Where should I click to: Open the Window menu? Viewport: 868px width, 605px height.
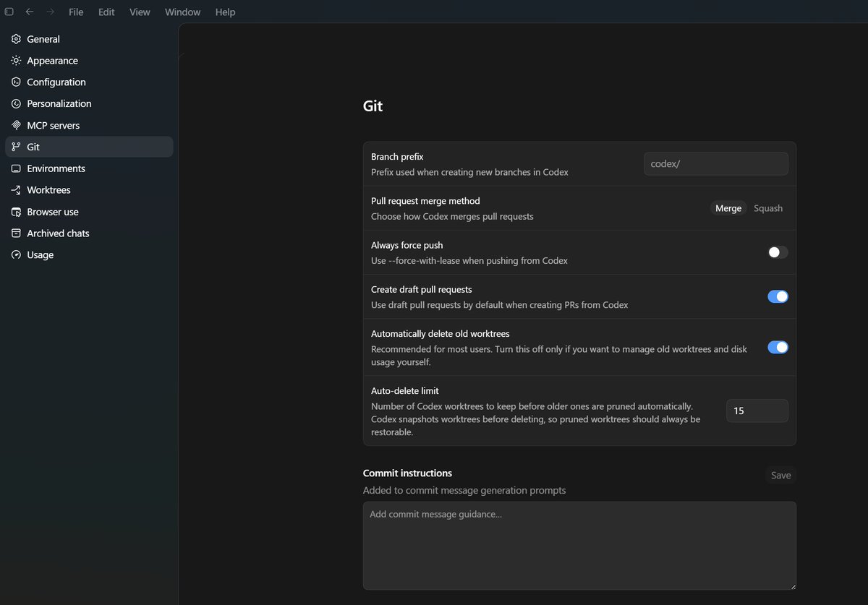point(182,12)
